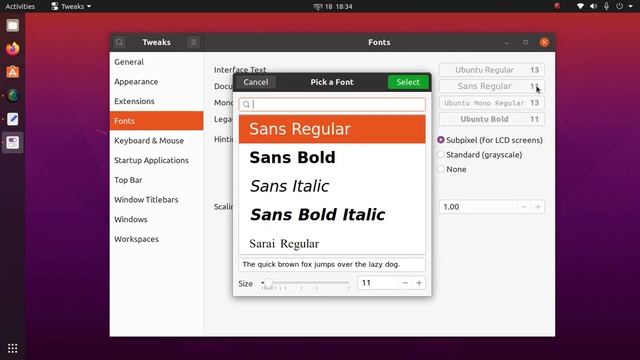Image resolution: width=640 pixels, height=360 pixels.
Task: Click the power icon in top bar
Action: click(620, 6)
